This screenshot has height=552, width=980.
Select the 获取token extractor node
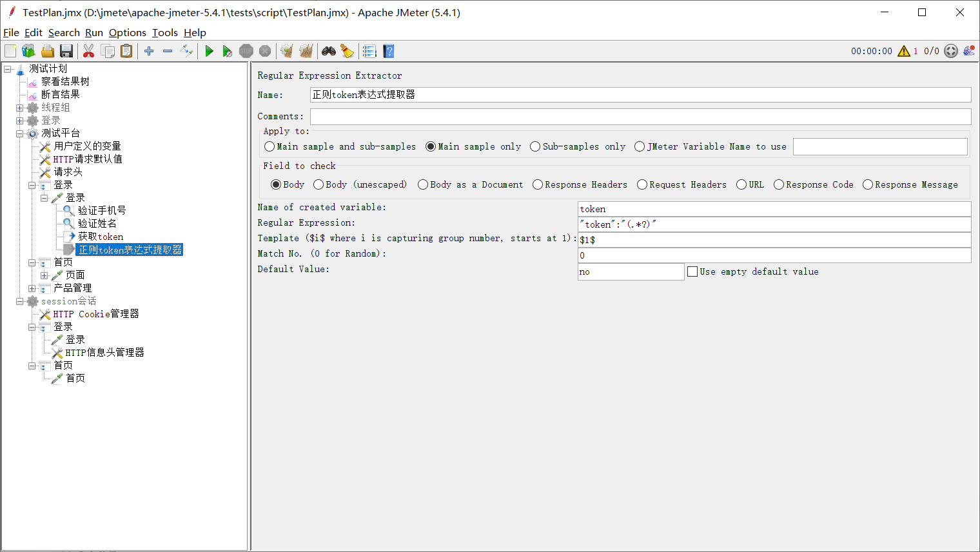(x=101, y=237)
